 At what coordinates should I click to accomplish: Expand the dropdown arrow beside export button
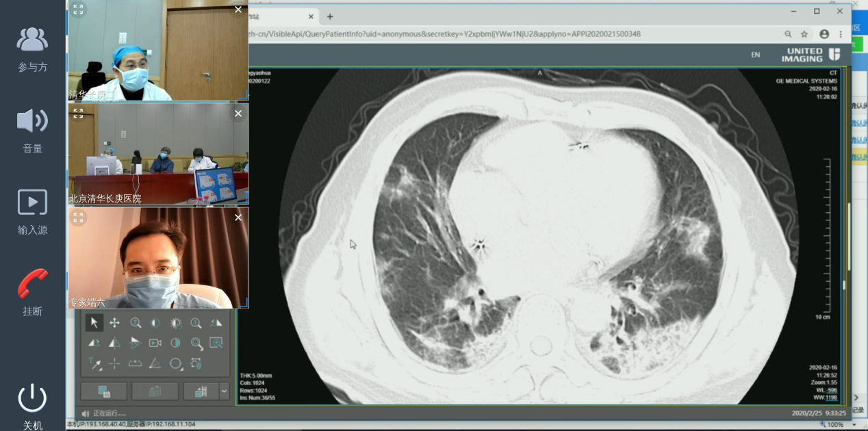pos(224,391)
